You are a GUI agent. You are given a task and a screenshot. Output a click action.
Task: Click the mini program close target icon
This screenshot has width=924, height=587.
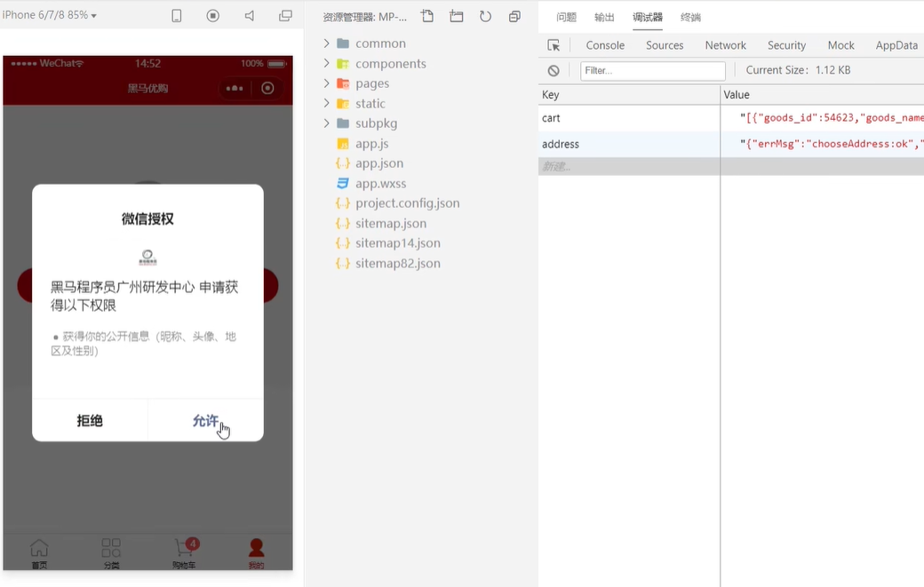click(x=267, y=88)
